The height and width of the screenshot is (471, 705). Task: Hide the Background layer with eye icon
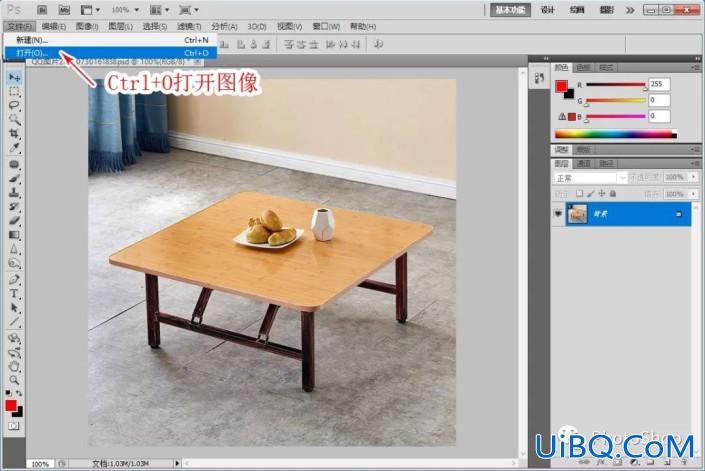click(558, 214)
